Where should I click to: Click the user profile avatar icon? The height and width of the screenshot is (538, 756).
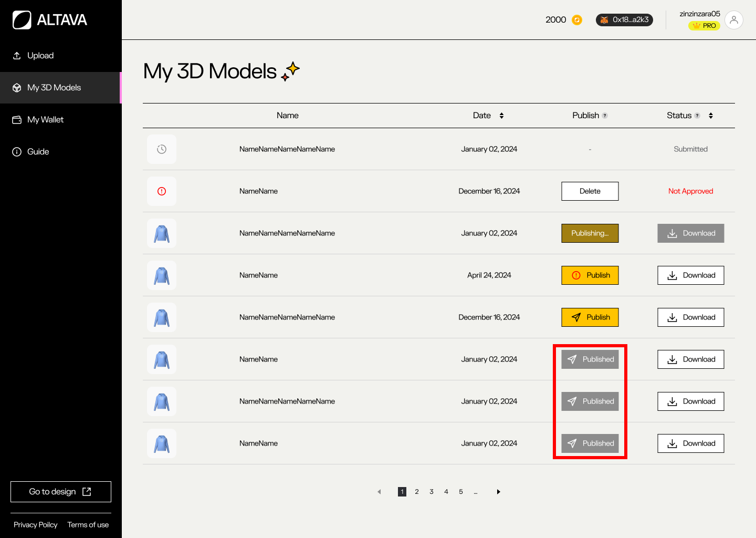(x=733, y=20)
